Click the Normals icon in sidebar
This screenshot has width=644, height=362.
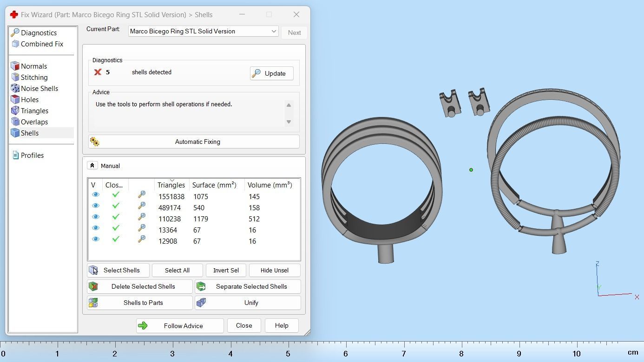pos(15,66)
